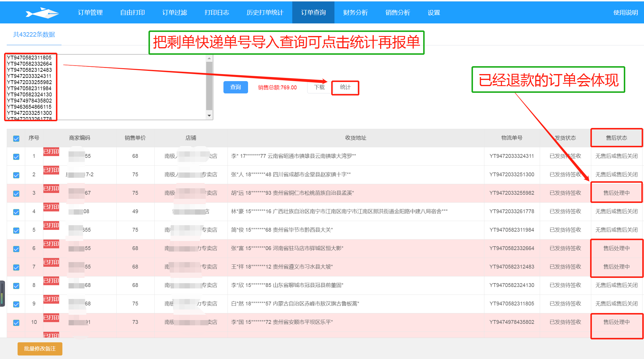Open the 使用说明 link
This screenshot has width=644, height=359.
click(626, 13)
